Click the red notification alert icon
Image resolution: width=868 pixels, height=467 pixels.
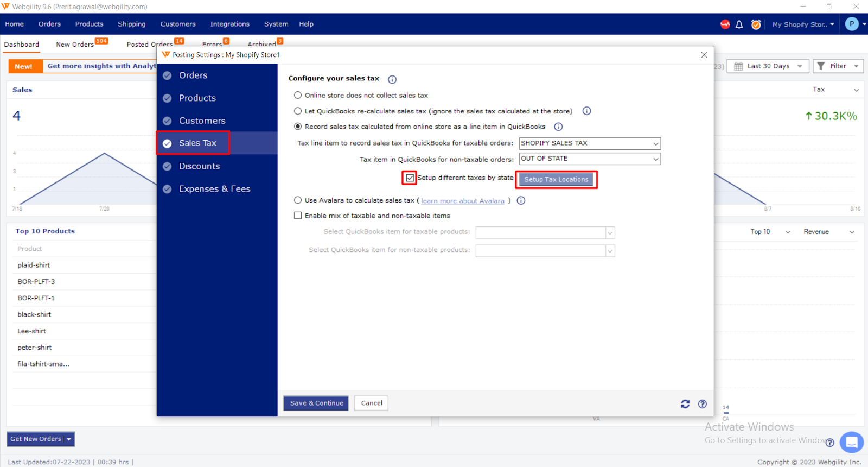(725, 24)
